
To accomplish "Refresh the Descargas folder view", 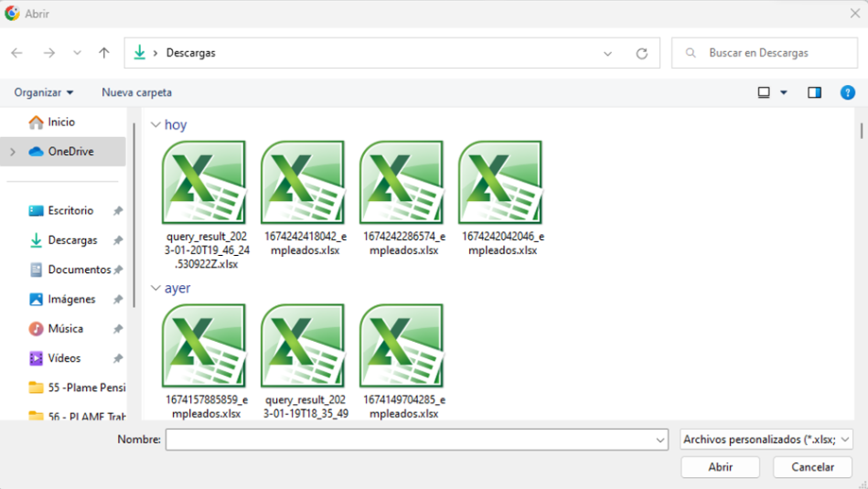I will (641, 54).
